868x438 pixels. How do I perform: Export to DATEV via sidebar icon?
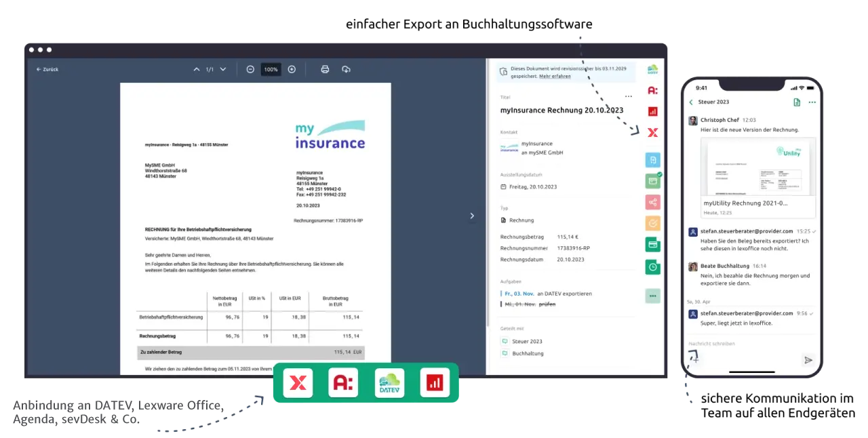point(652,69)
